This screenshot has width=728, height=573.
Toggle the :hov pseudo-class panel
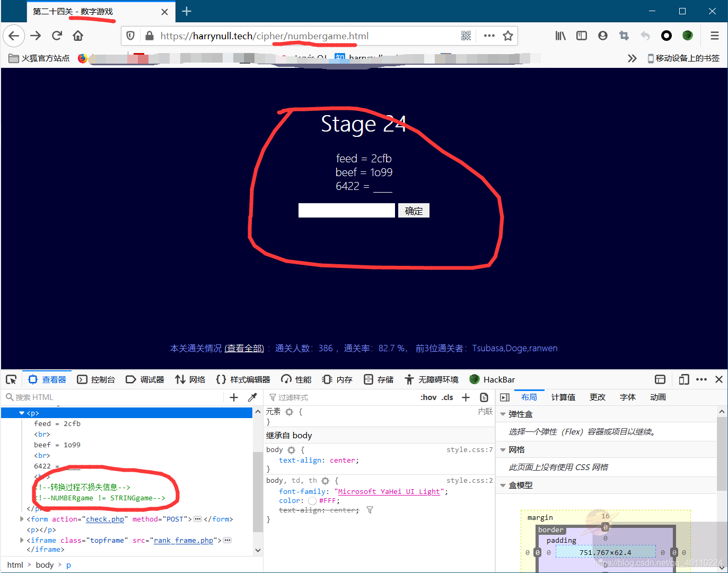[x=428, y=397]
